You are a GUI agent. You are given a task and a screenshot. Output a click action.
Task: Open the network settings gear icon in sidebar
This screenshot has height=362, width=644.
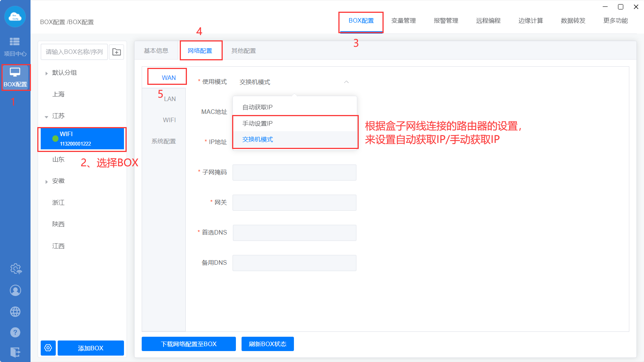tap(15, 269)
